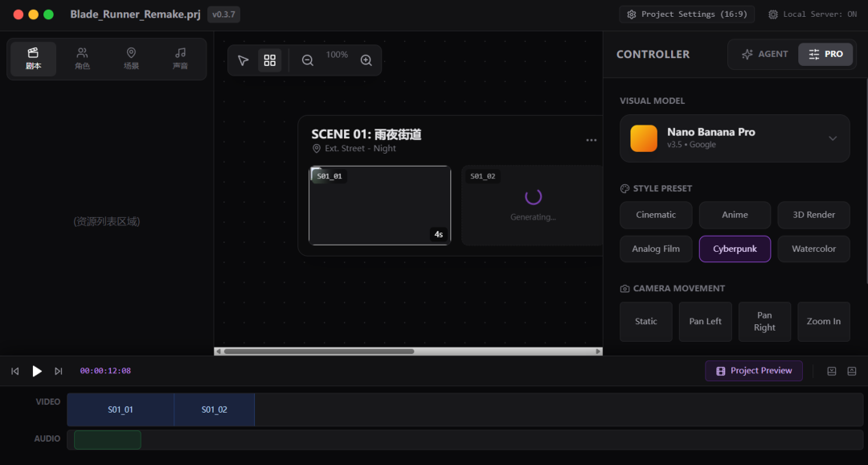This screenshot has width=868, height=465.
Task: Select the pointer cursor tool
Action: tap(244, 60)
